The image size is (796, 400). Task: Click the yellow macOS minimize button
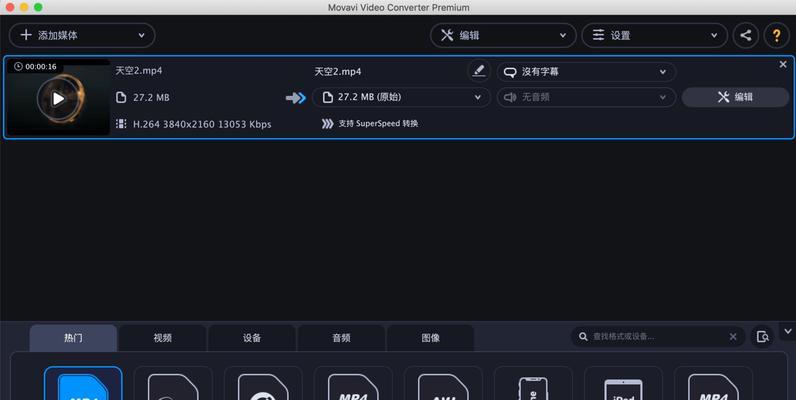click(x=24, y=8)
